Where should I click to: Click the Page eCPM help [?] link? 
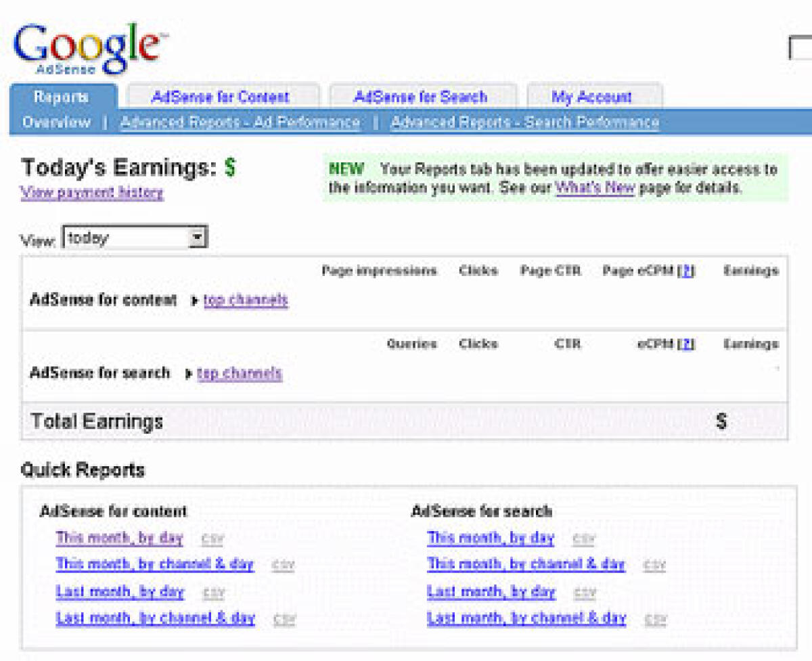(686, 271)
